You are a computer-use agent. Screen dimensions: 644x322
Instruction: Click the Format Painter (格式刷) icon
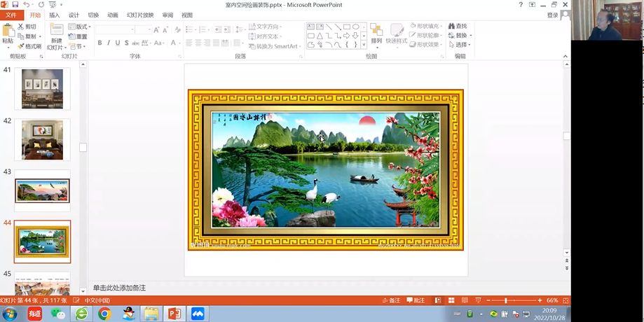(x=20, y=46)
